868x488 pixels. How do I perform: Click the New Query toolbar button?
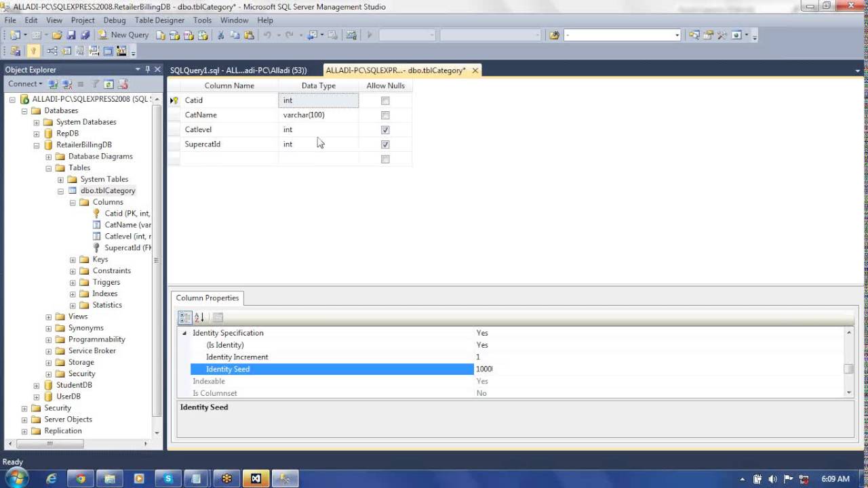124,35
